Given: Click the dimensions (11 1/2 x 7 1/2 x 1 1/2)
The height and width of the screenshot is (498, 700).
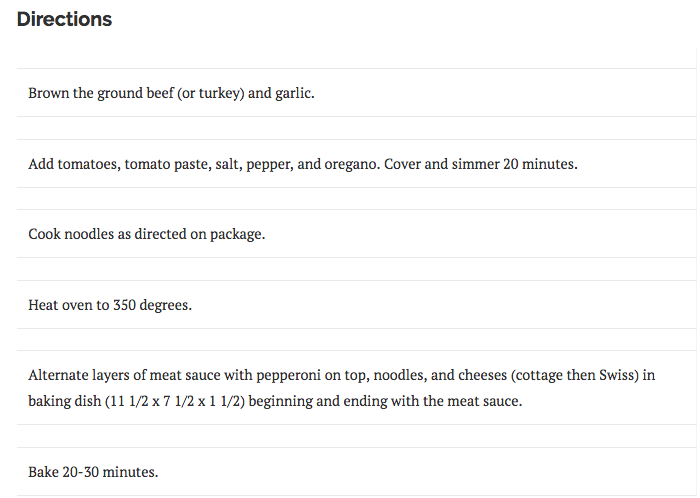Looking at the screenshot, I should point(186,401).
